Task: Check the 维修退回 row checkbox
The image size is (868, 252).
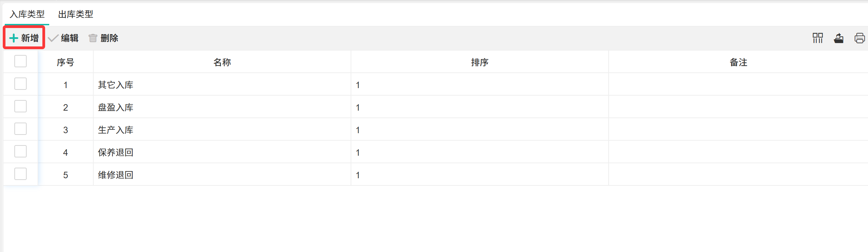Action: point(21,174)
